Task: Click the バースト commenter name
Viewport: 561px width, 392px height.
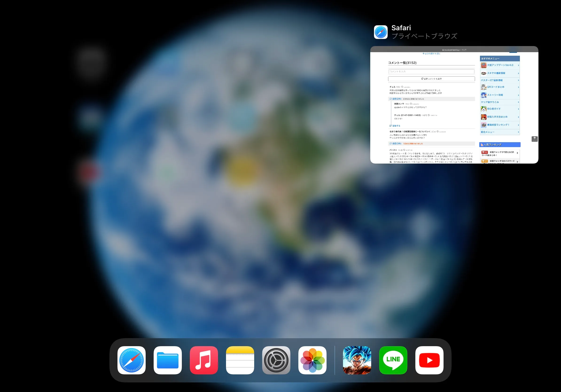Action: (x=393, y=150)
